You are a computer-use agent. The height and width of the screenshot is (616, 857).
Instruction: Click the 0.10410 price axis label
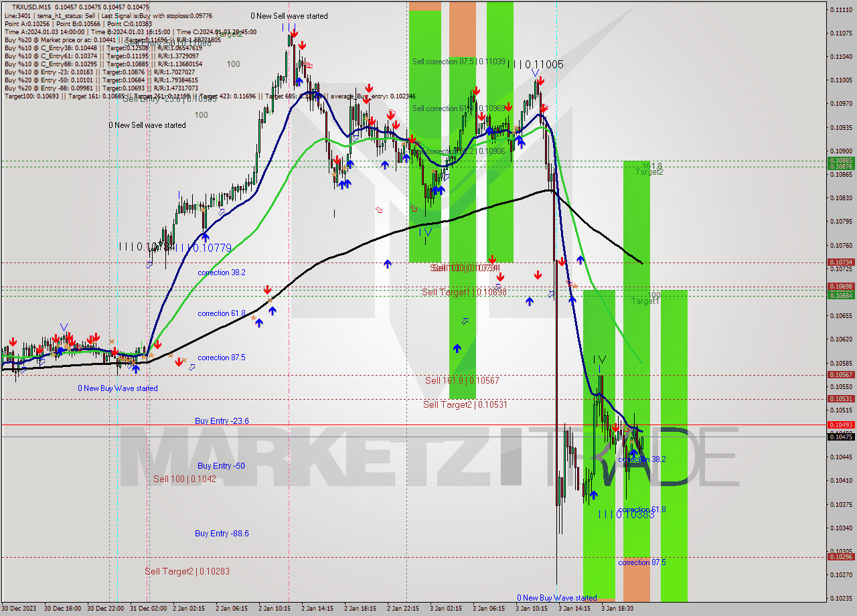click(x=841, y=480)
